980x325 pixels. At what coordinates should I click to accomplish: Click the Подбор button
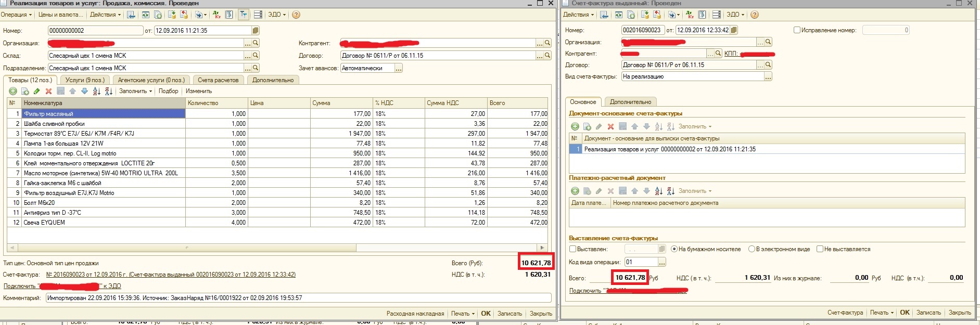click(168, 91)
